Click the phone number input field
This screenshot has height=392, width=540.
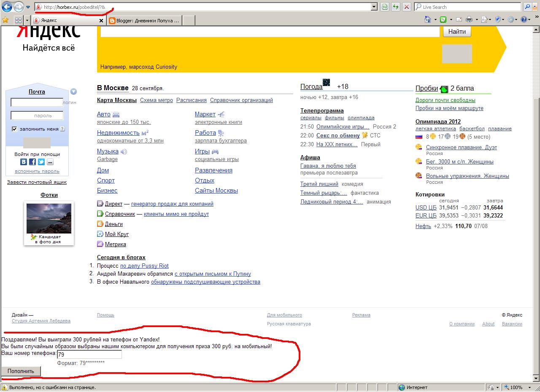tap(89, 354)
